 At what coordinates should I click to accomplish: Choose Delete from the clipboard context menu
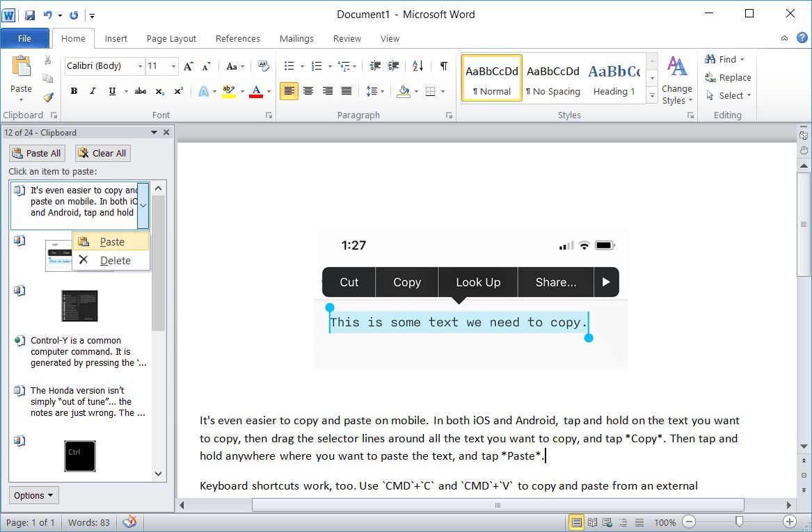[115, 260]
